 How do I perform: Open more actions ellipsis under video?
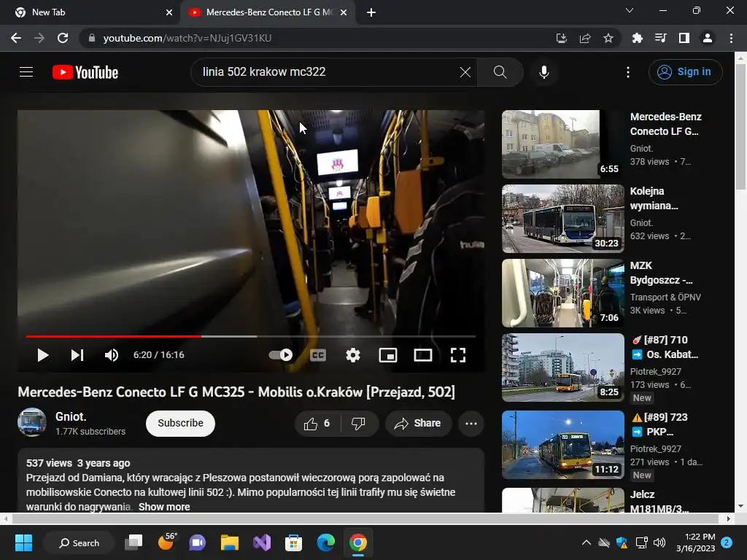471,424
